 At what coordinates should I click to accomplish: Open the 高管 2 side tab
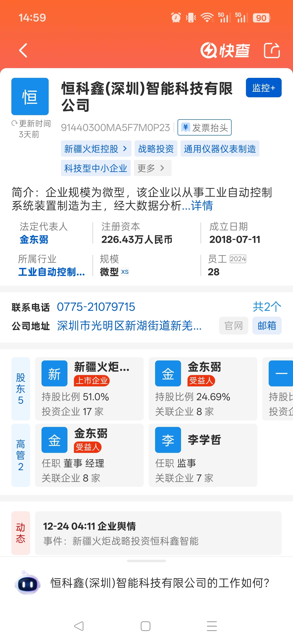click(x=21, y=455)
